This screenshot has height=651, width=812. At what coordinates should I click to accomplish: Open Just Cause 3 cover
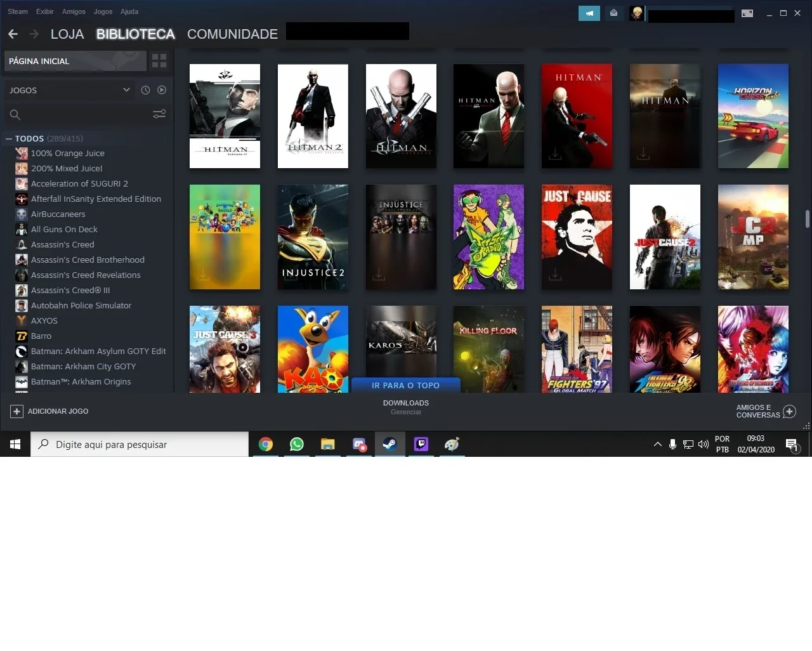(225, 349)
